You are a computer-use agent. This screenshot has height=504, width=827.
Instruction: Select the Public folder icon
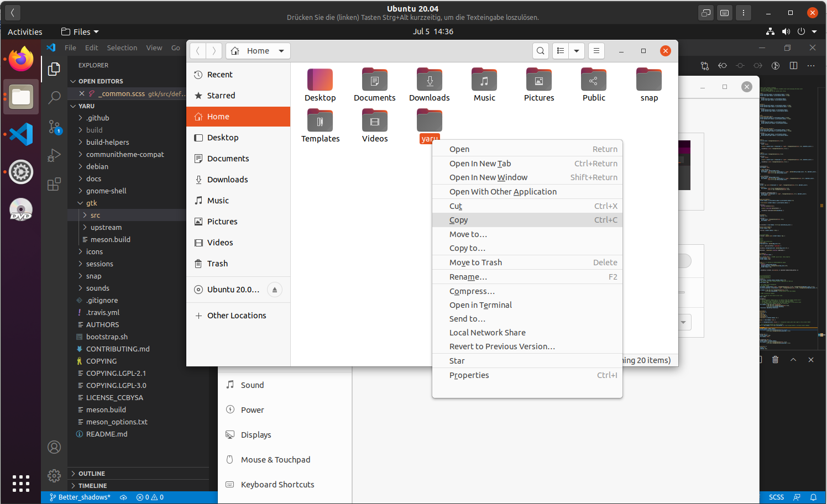point(594,80)
